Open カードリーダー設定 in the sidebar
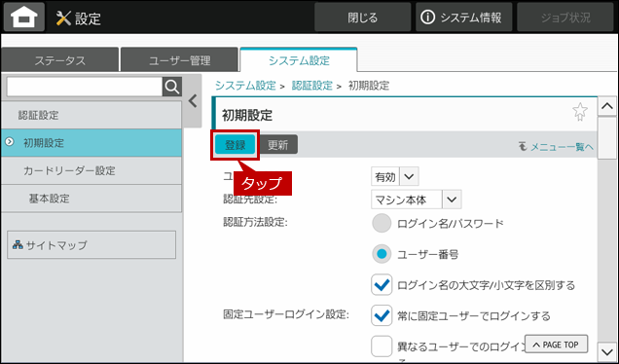 pos(91,170)
